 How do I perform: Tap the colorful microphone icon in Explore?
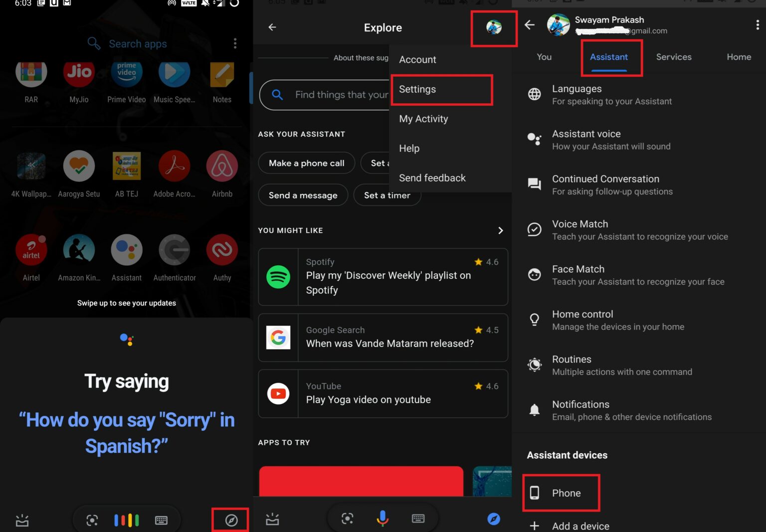383,519
